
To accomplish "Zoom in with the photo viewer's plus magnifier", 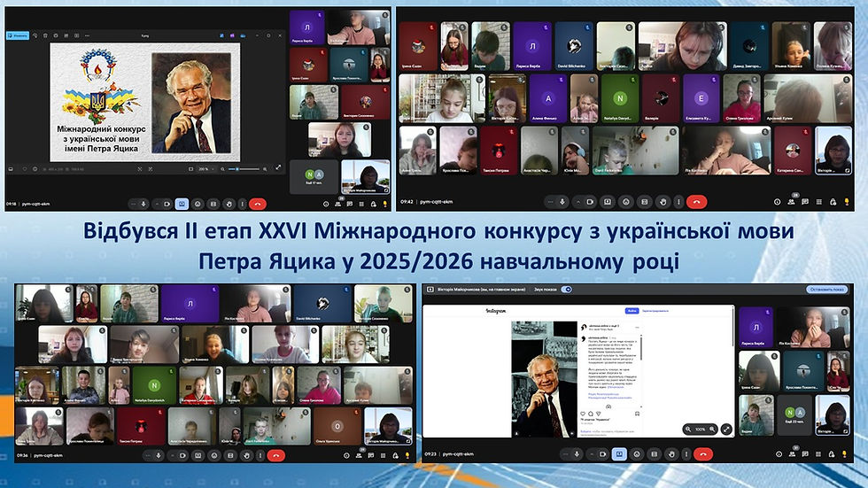I will click(265, 169).
